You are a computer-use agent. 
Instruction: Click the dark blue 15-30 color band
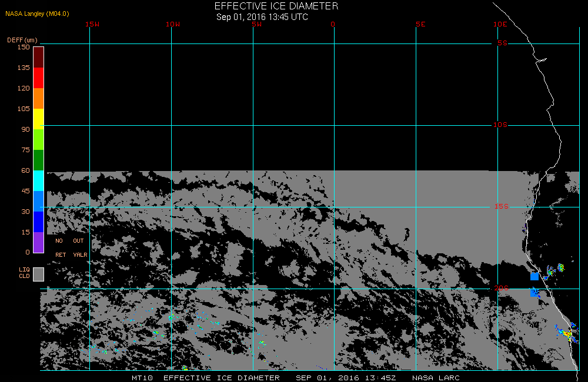[39, 222]
